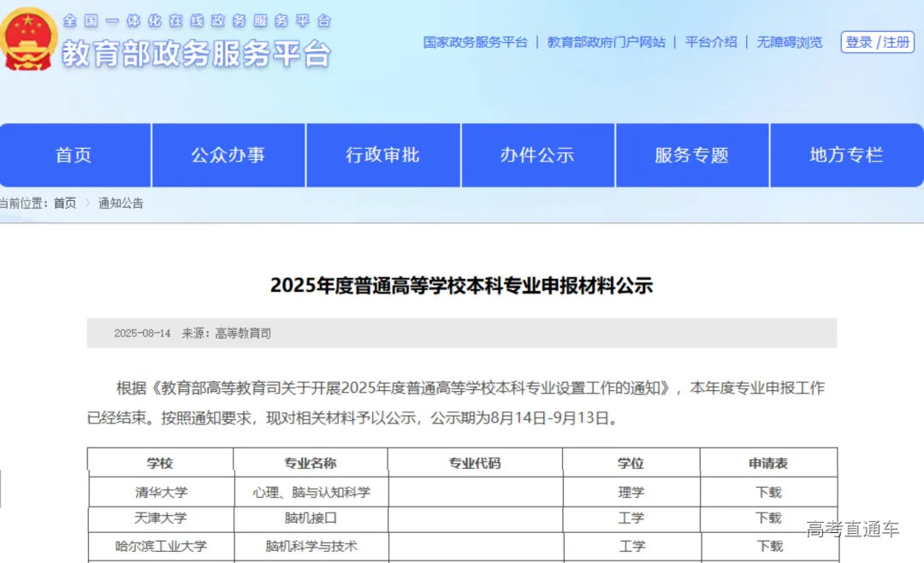Open the 地方专栏 navigation menu
Viewport: 924px width, 563px height.
(847, 155)
